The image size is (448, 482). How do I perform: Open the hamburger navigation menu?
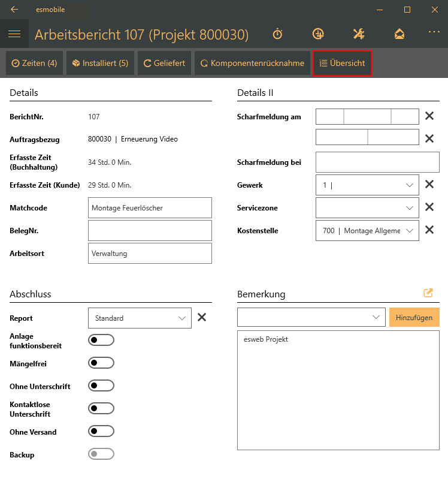14,34
